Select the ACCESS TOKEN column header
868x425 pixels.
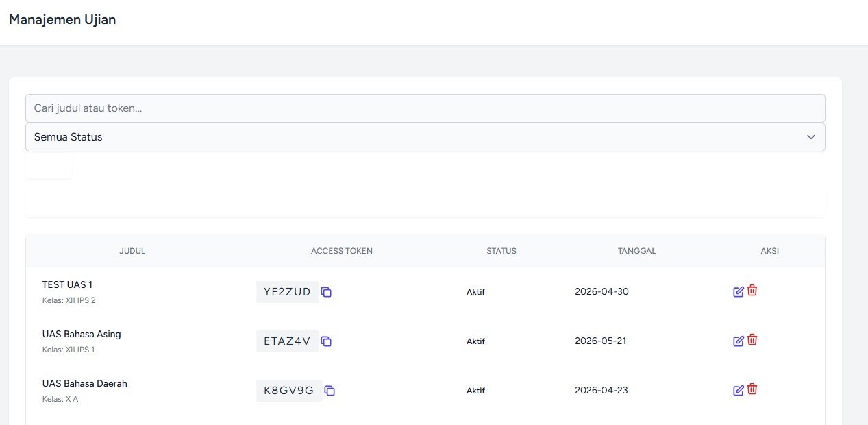342,251
